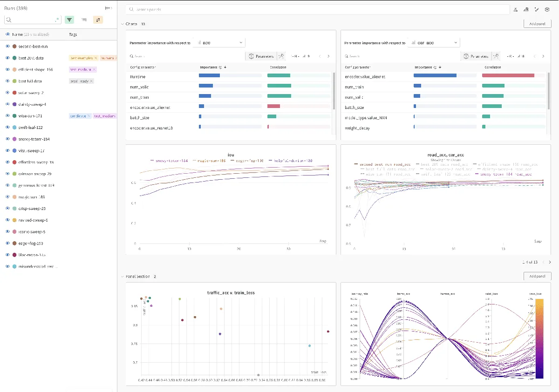
Task: Click Parameters button in left importance panel
Action: (261, 56)
